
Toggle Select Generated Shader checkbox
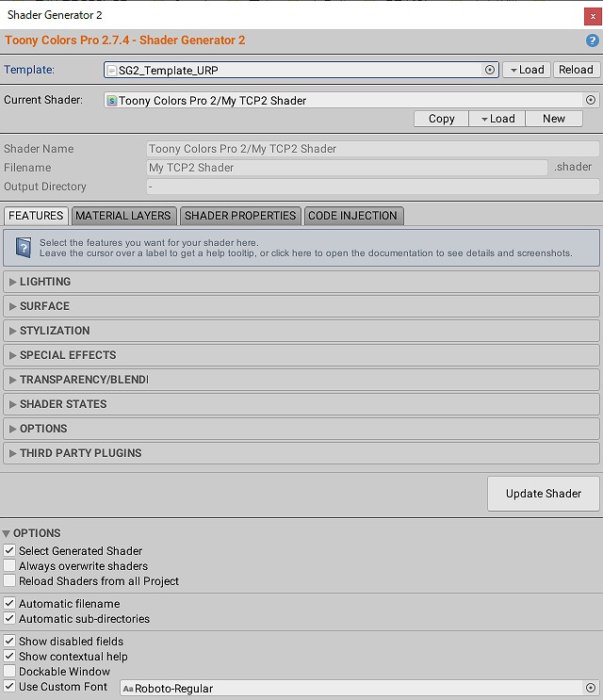tap(9, 550)
